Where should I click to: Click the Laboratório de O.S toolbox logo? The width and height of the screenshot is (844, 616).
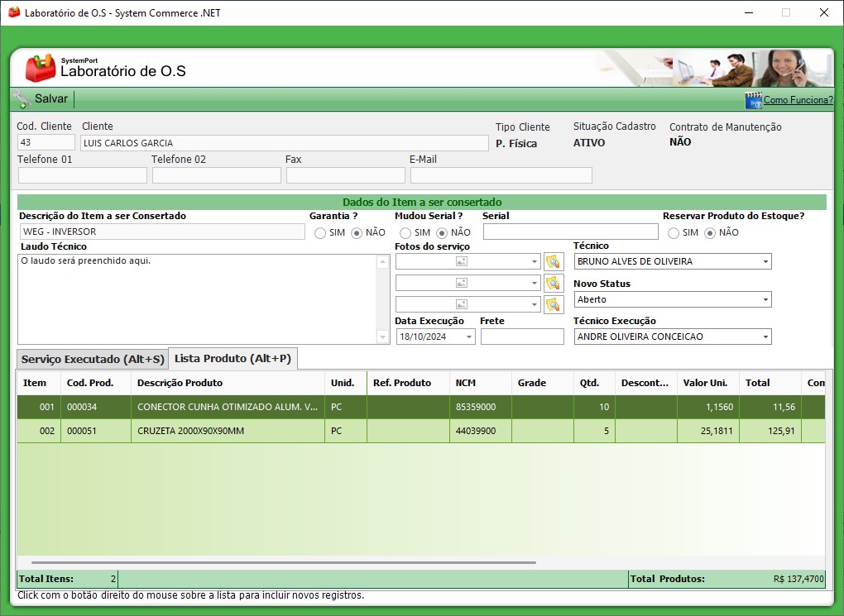[40, 69]
